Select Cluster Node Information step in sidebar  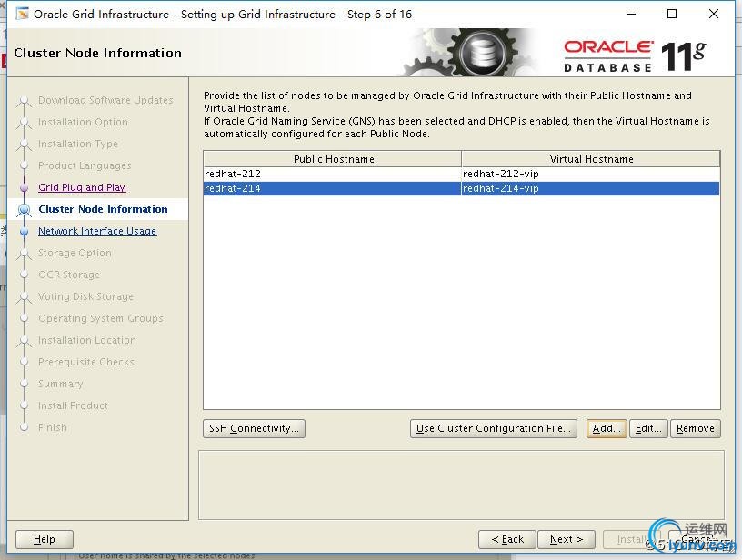pyautogui.click(x=103, y=209)
